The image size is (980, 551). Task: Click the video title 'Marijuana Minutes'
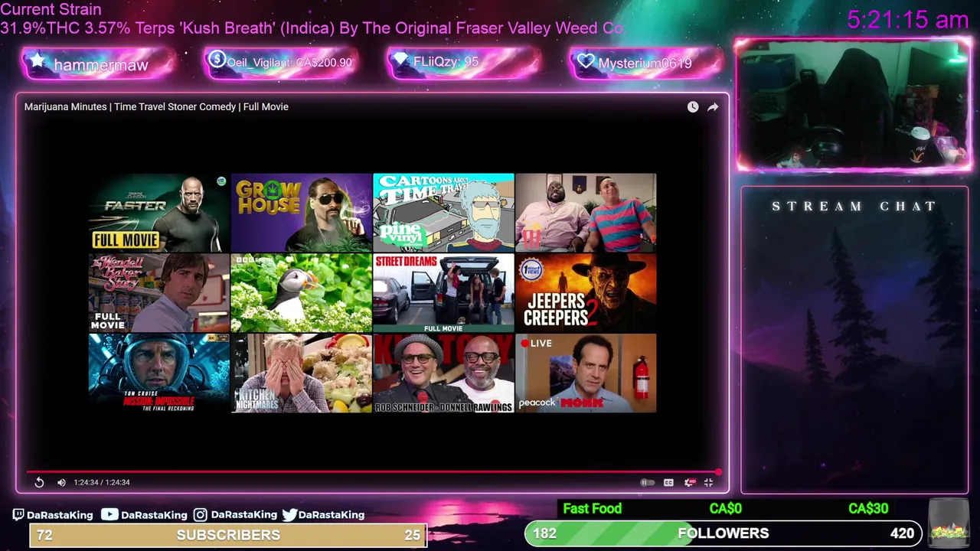tap(156, 106)
